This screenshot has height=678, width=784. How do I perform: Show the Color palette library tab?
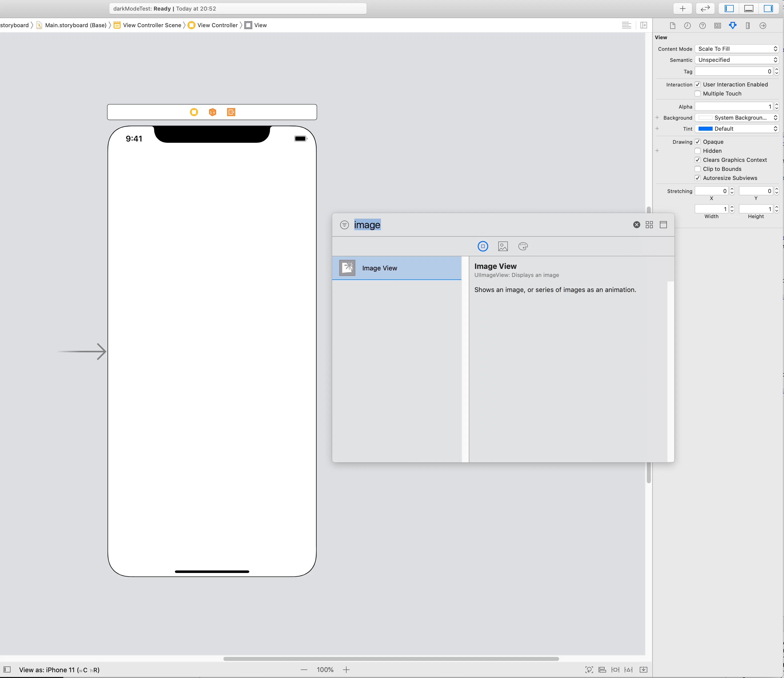click(523, 246)
